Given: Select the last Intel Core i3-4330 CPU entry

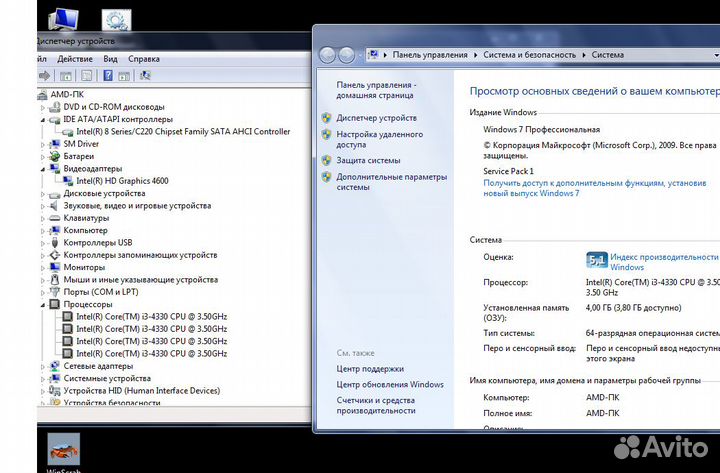Looking at the screenshot, I should point(152,354).
